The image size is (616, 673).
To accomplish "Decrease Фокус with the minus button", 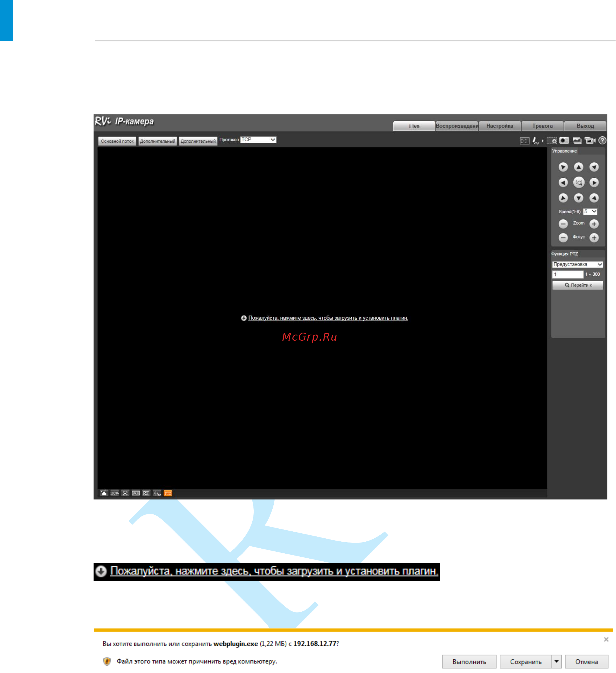I will (563, 238).
